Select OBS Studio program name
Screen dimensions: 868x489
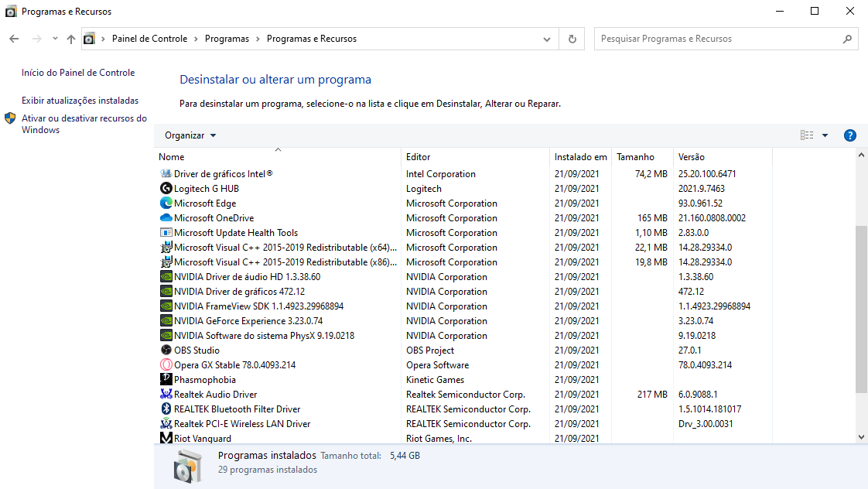[196, 350]
